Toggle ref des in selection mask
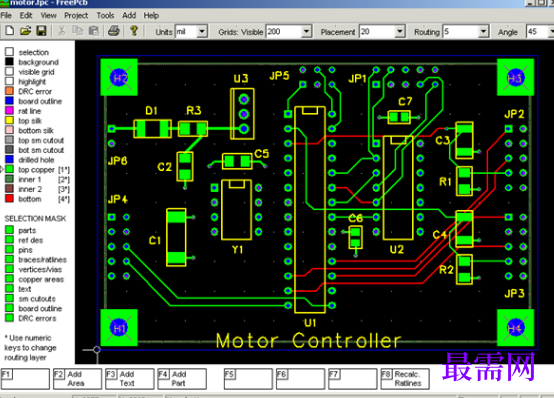554x398 pixels. (x=9, y=240)
